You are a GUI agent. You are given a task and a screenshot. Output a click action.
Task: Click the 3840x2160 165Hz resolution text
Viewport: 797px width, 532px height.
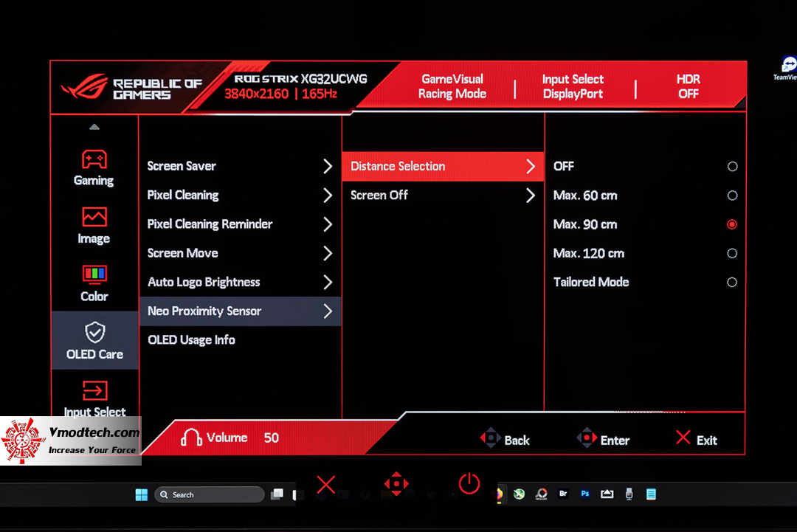pyautogui.click(x=280, y=94)
